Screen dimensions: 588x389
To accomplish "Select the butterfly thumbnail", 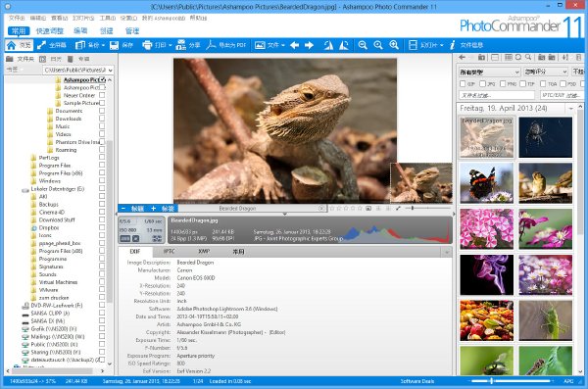I will pyautogui.click(x=486, y=183).
